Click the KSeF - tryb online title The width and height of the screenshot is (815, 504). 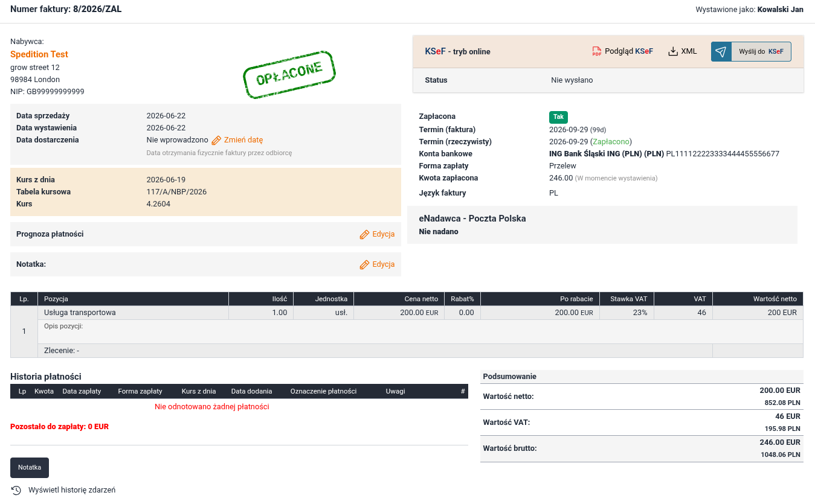(x=457, y=51)
